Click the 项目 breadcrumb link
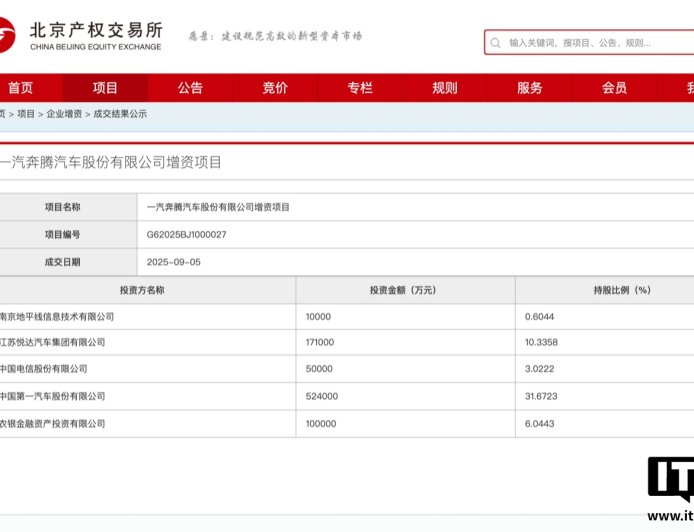The height and width of the screenshot is (532, 694). click(26, 114)
